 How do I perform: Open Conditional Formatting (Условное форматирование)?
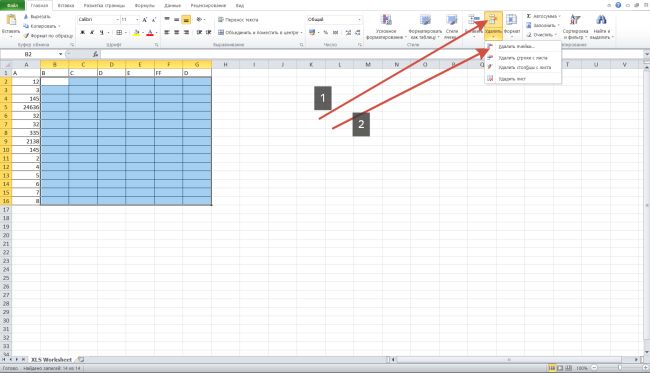386,27
